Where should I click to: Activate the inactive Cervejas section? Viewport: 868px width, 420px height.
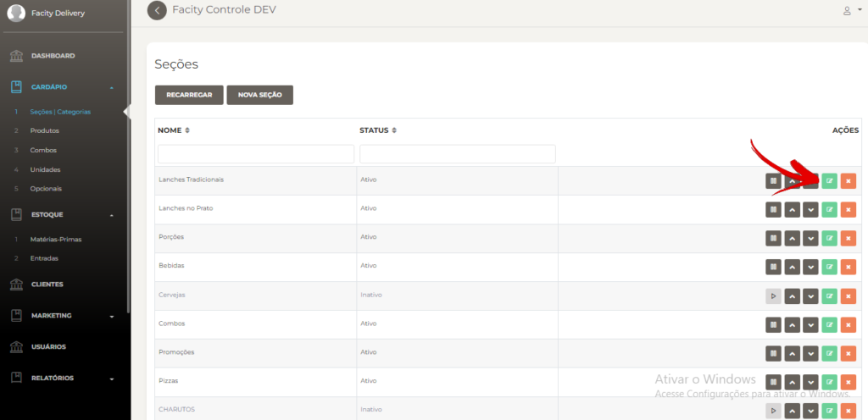(x=773, y=296)
